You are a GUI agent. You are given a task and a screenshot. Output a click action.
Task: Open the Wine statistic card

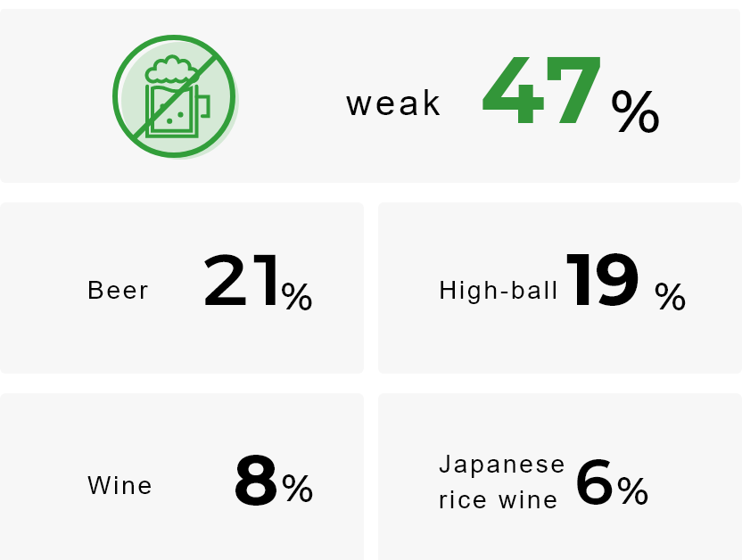pyautogui.click(x=182, y=477)
